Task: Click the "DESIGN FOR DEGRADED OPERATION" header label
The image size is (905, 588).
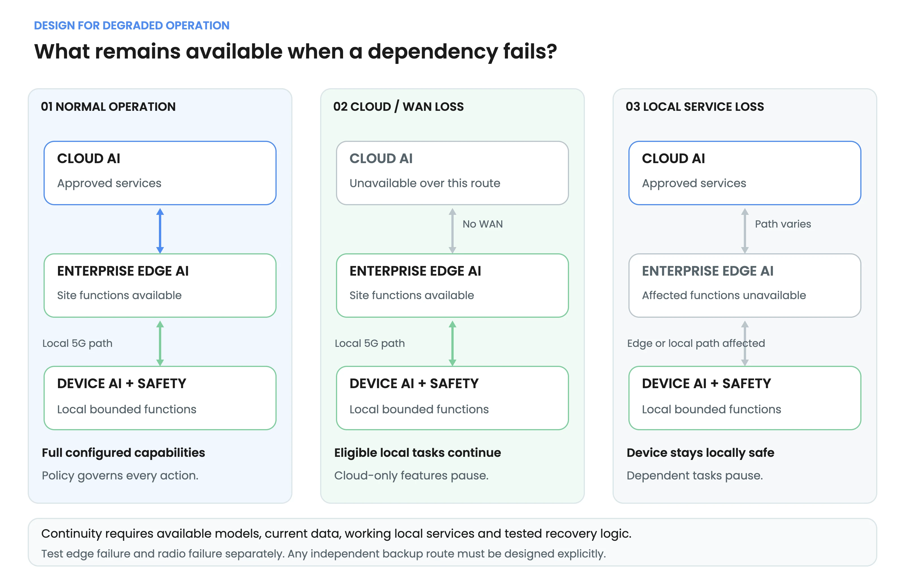Action: 132,25
